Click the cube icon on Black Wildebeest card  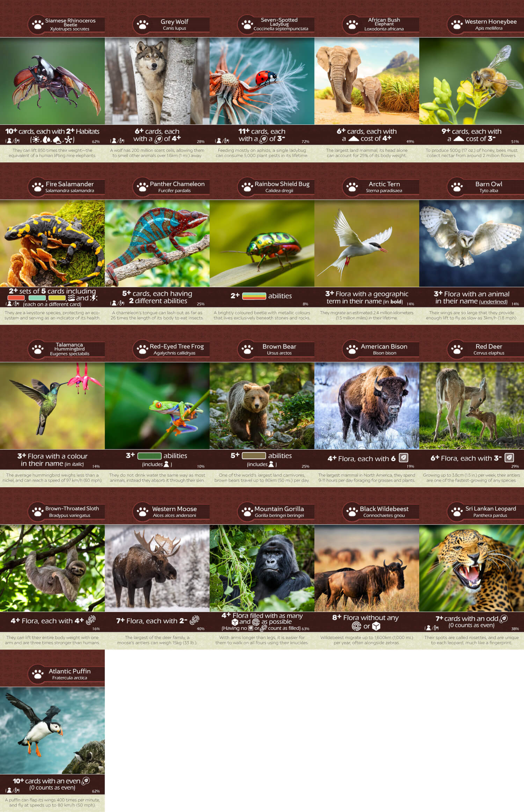click(x=376, y=626)
